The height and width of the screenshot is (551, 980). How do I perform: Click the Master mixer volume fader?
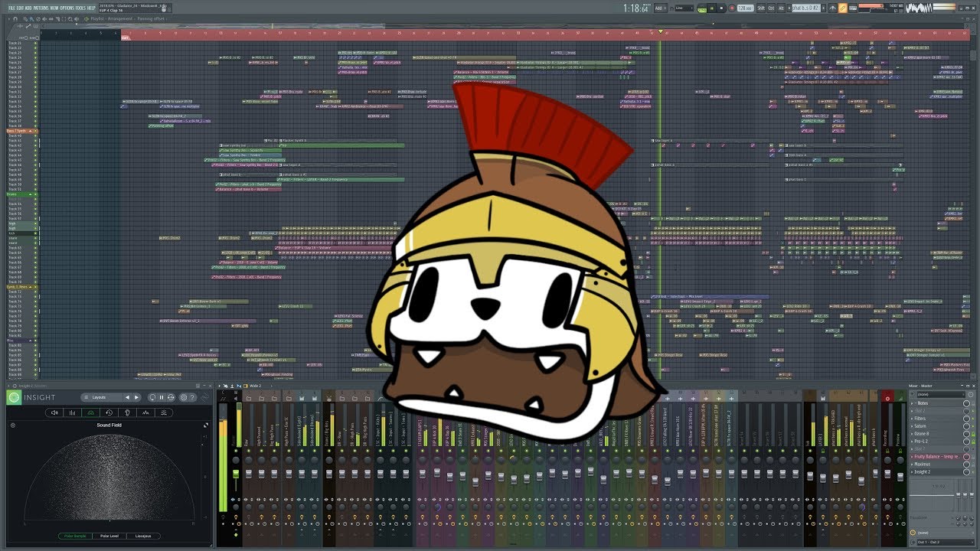[236, 474]
